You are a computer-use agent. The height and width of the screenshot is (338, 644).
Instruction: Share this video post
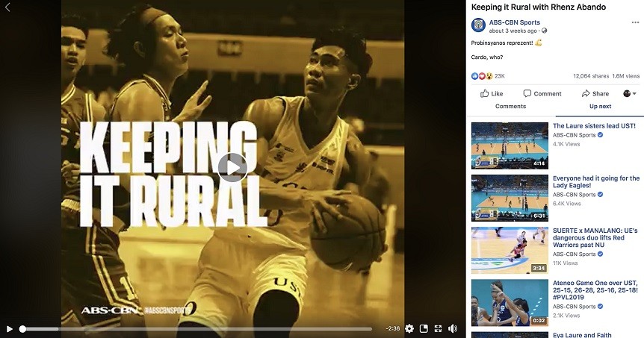595,93
